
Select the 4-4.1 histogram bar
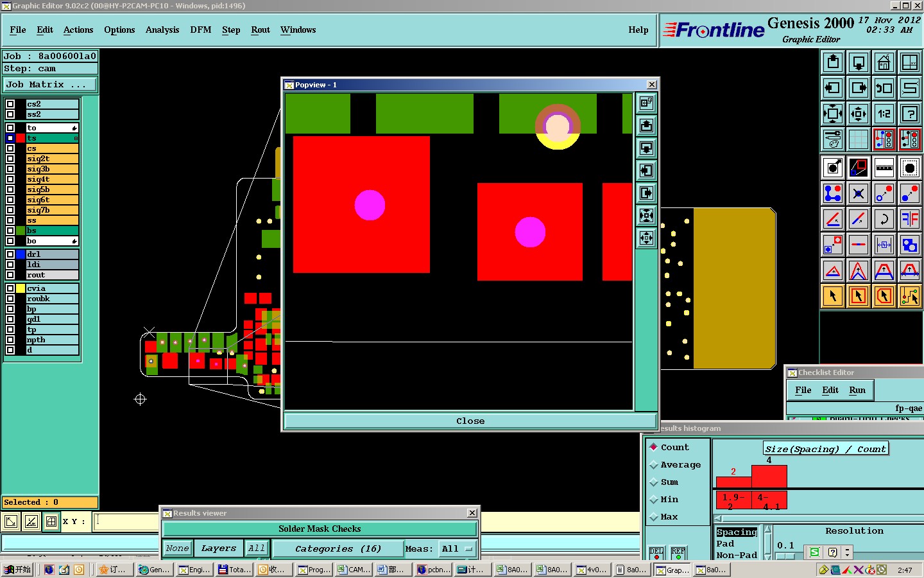(769, 477)
